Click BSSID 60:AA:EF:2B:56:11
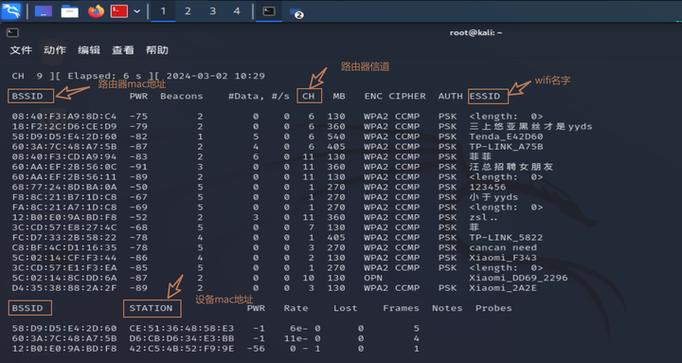Screen dimensions: 682x363 click(x=64, y=177)
